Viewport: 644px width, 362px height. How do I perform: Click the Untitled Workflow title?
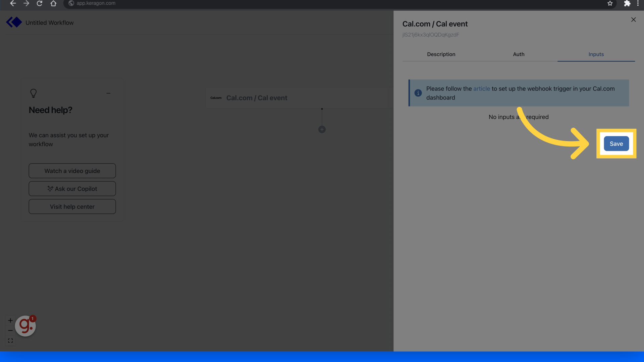pyautogui.click(x=50, y=23)
